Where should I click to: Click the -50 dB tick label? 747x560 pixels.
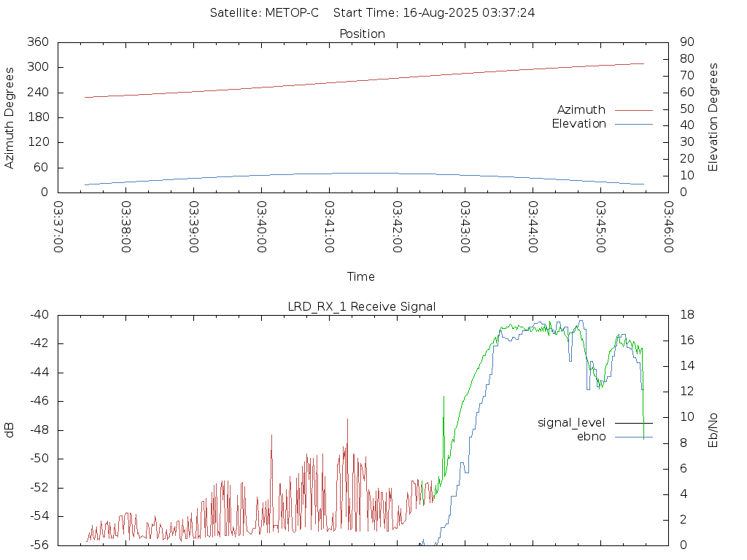pos(39,459)
